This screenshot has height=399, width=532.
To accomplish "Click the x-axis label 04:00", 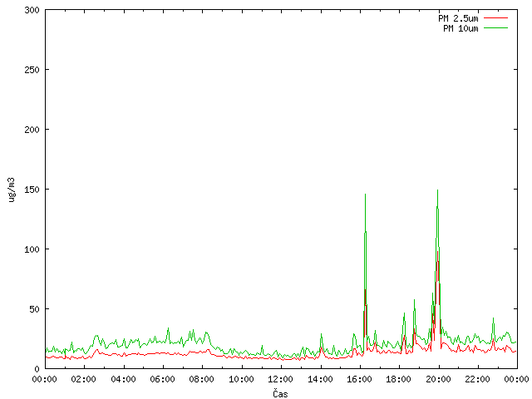I will click(123, 379).
